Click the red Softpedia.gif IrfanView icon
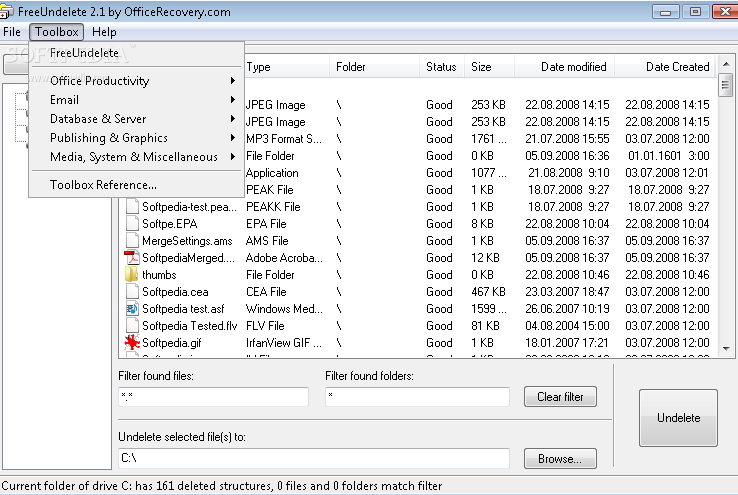Viewport: 738px width, 495px height. (x=132, y=343)
